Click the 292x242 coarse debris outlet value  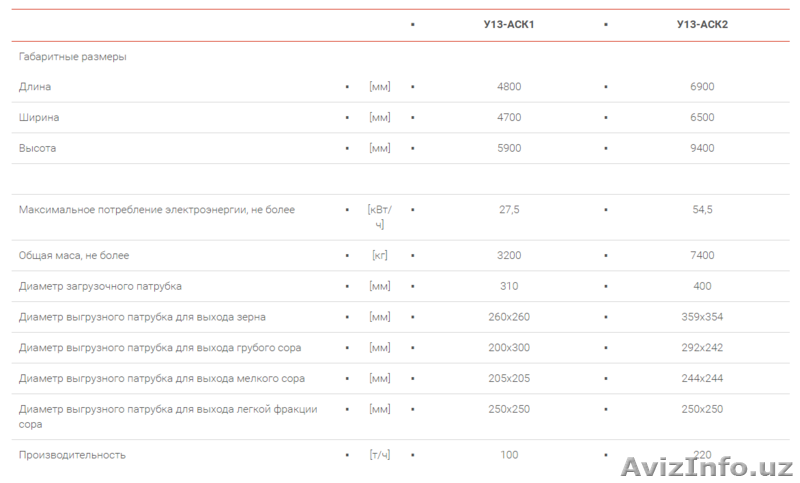coord(702,348)
